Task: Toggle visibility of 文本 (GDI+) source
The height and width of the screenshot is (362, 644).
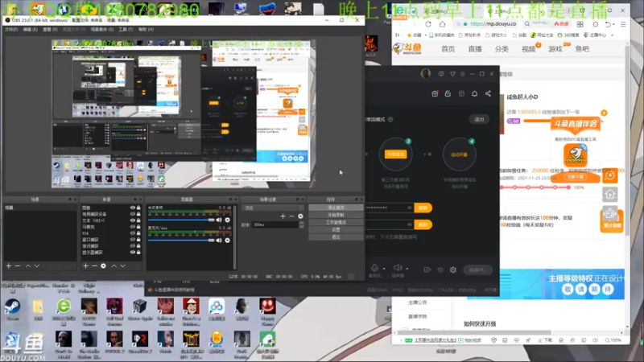Action: tap(133, 220)
